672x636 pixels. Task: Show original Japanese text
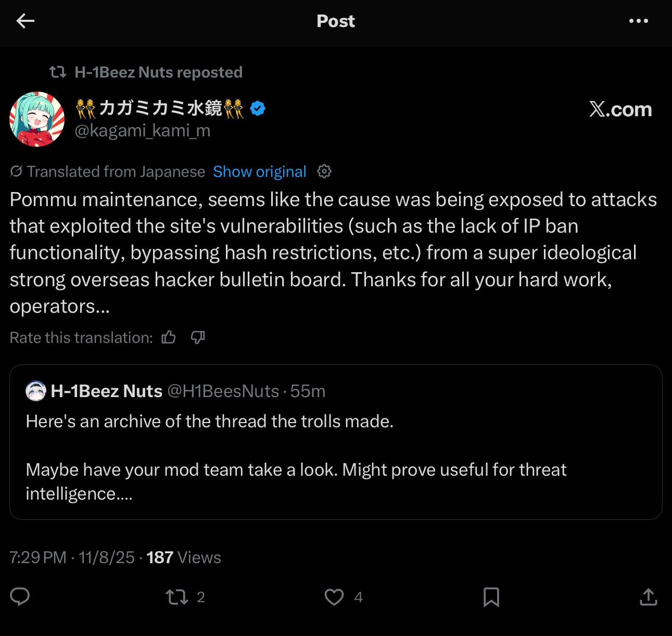[x=259, y=171]
